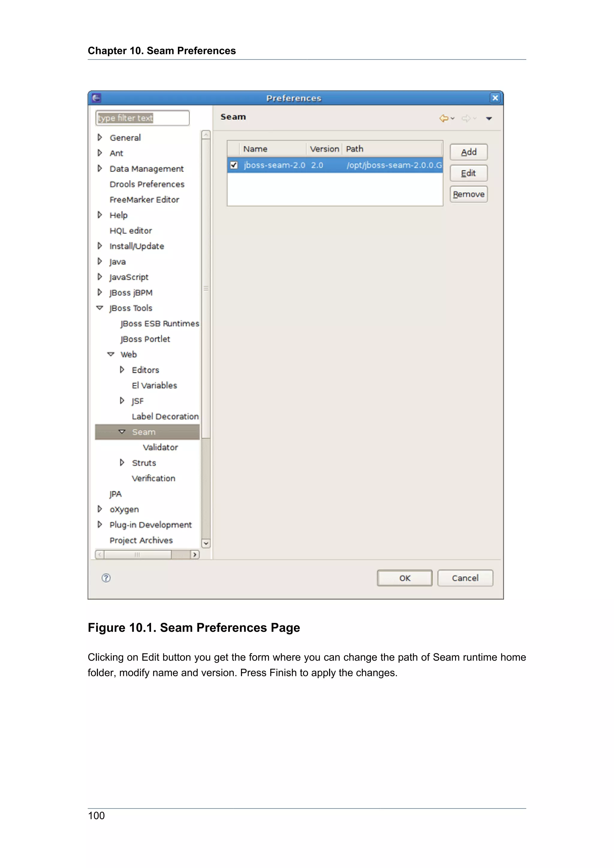
Task: Expand the JSF tree node
Action: coord(122,400)
